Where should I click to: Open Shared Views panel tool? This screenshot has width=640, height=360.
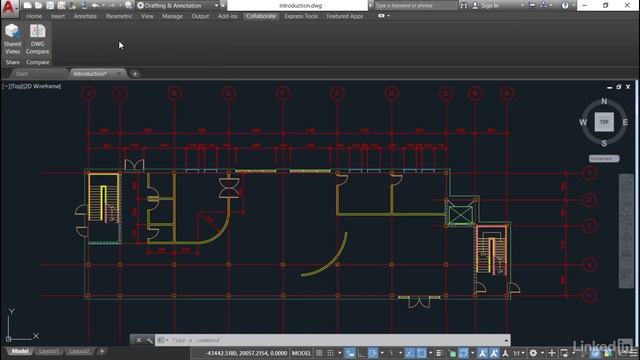(x=12, y=39)
